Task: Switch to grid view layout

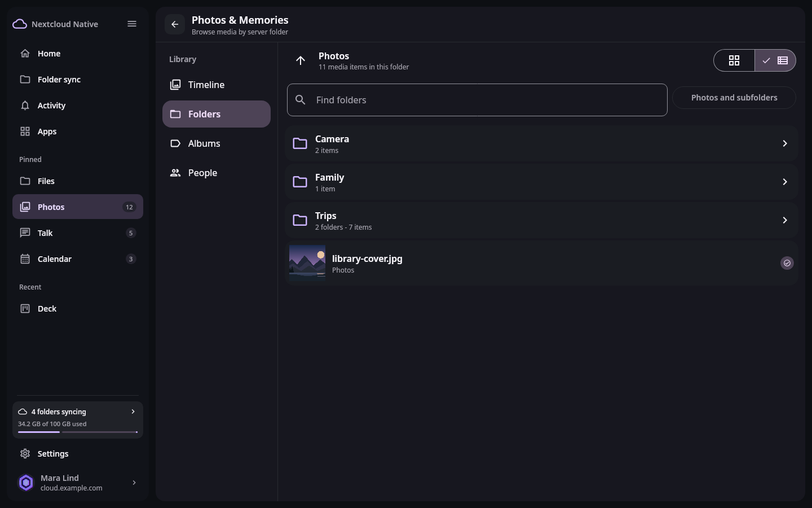Action: click(734, 60)
